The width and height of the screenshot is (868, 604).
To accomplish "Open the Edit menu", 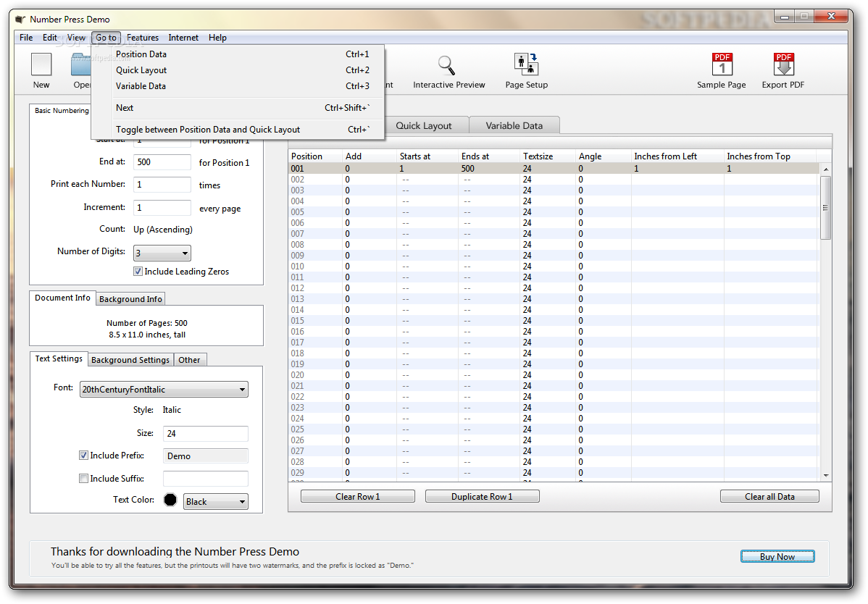I will 50,38.
